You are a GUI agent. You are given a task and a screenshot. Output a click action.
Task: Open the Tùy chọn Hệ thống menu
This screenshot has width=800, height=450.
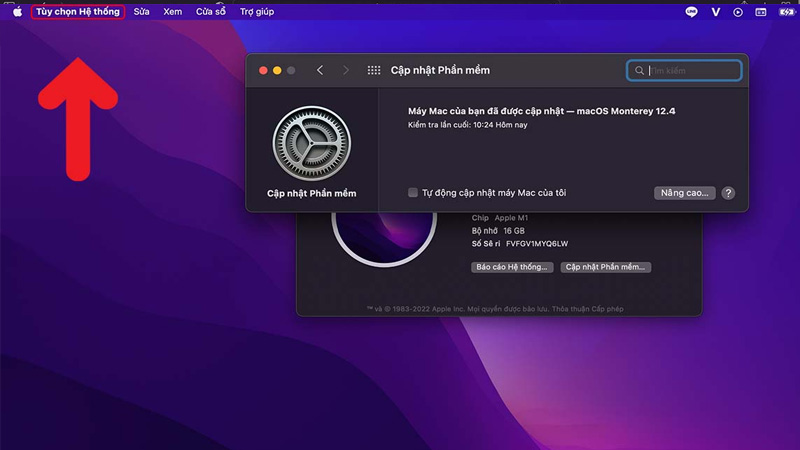point(78,12)
